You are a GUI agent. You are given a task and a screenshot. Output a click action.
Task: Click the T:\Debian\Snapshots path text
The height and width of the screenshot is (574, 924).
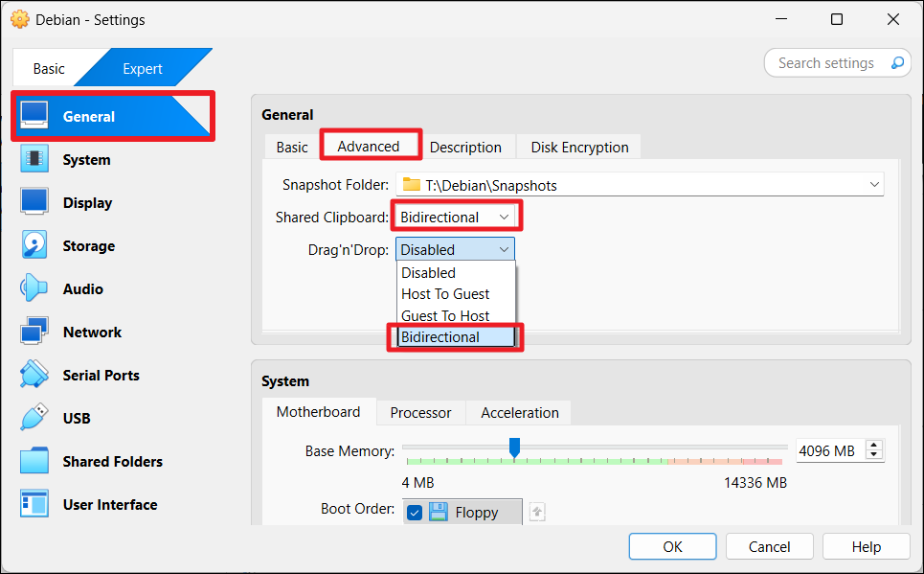pyautogui.click(x=491, y=185)
